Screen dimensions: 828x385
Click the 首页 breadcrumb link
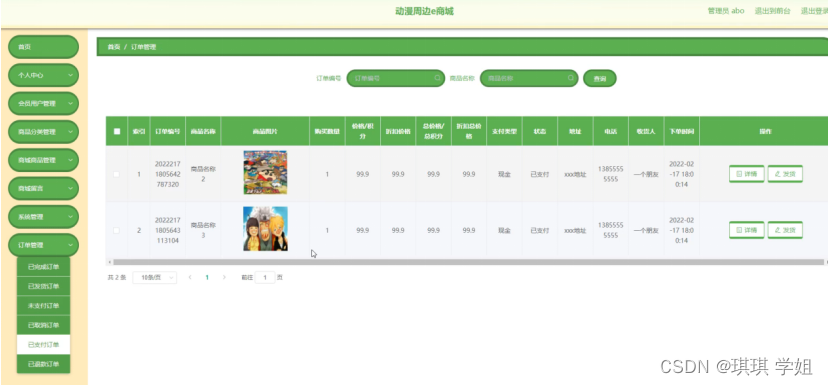114,47
